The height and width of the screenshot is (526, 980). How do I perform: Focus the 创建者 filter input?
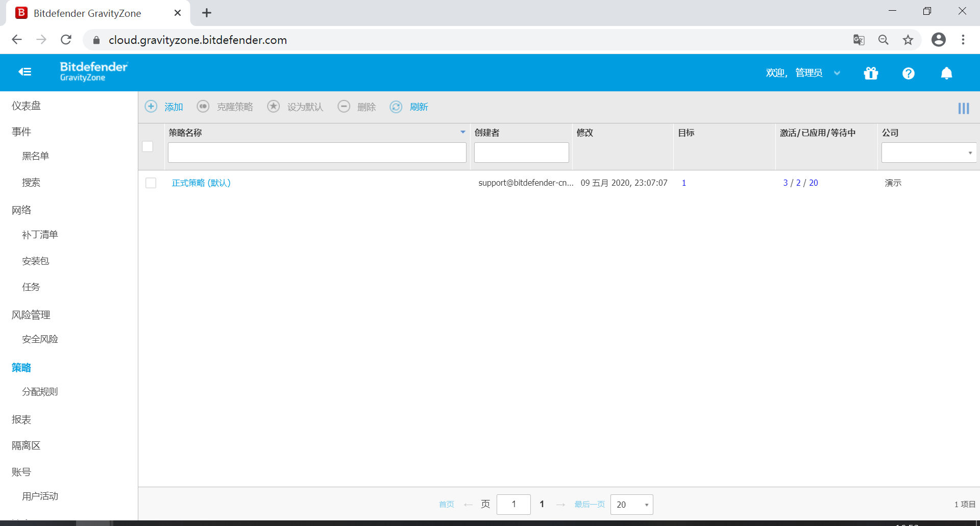coord(521,153)
